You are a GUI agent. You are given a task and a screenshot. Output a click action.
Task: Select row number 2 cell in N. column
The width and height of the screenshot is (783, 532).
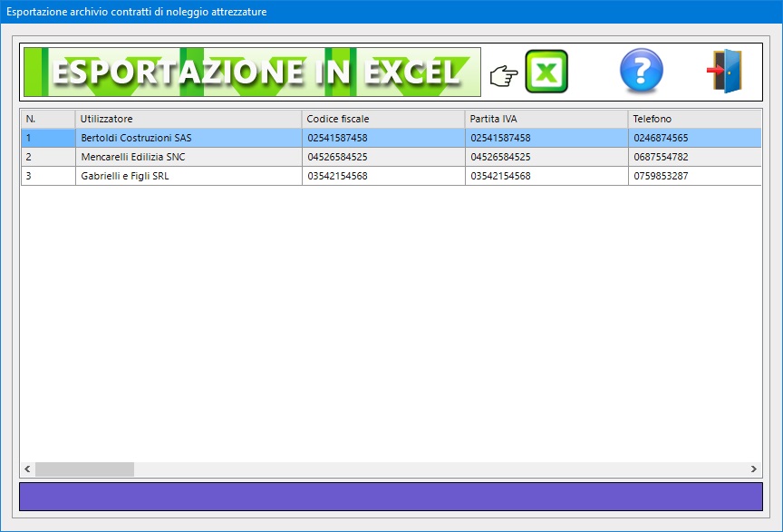[48, 157]
